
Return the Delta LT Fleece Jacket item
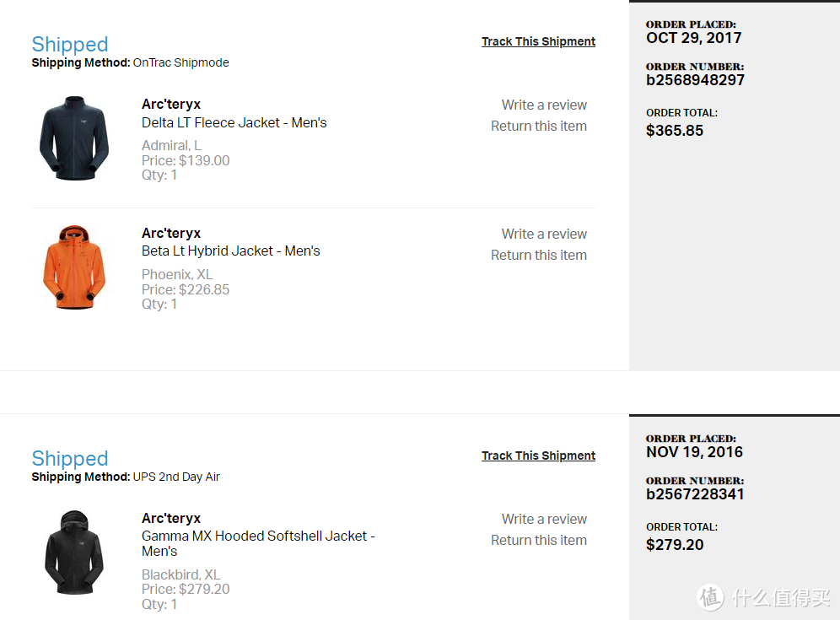pos(538,126)
